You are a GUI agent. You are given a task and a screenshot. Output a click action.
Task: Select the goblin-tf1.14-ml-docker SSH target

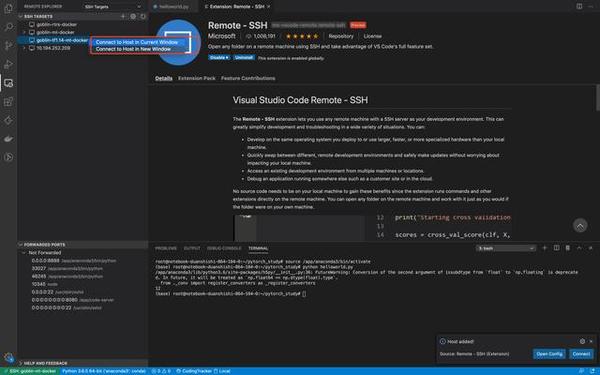(62, 40)
